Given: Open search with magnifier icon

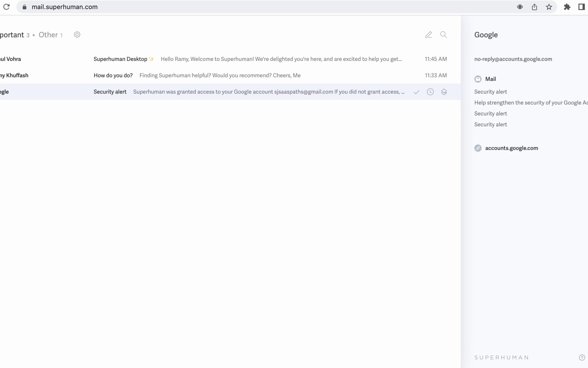Looking at the screenshot, I should [x=444, y=34].
